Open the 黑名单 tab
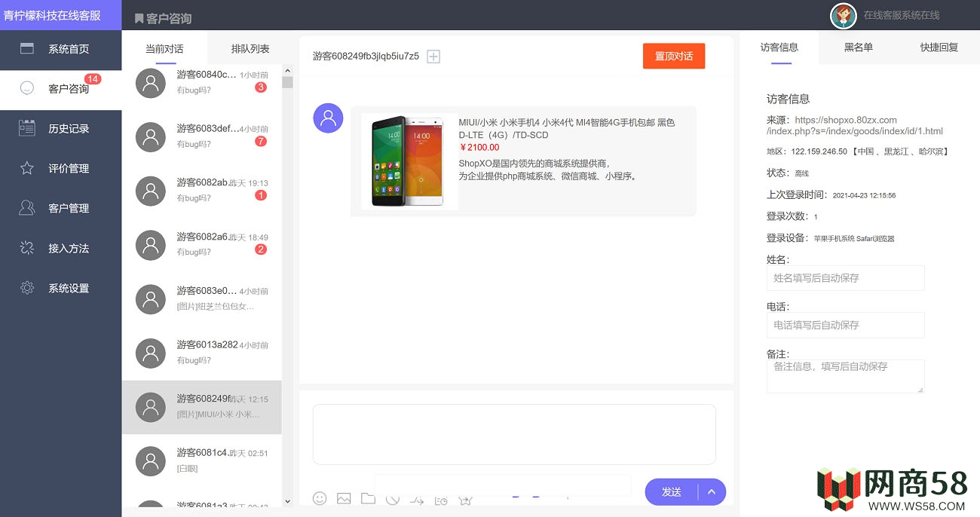The height and width of the screenshot is (517, 980). point(859,47)
